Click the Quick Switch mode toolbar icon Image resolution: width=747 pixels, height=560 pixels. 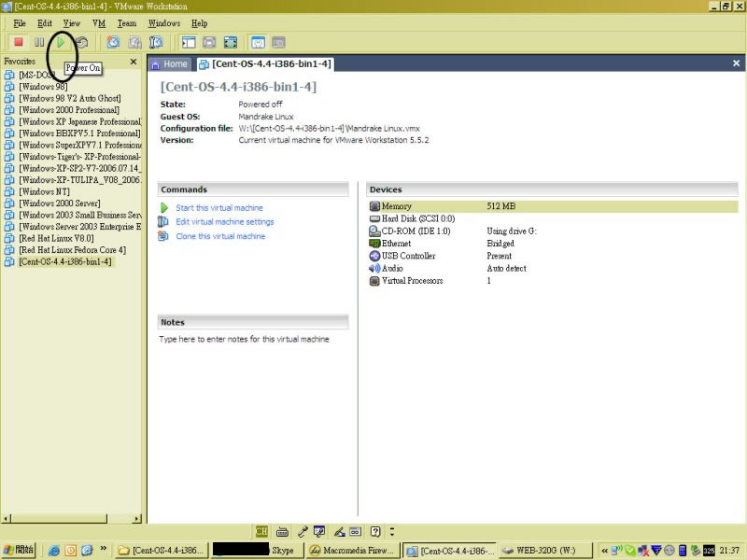click(209, 42)
